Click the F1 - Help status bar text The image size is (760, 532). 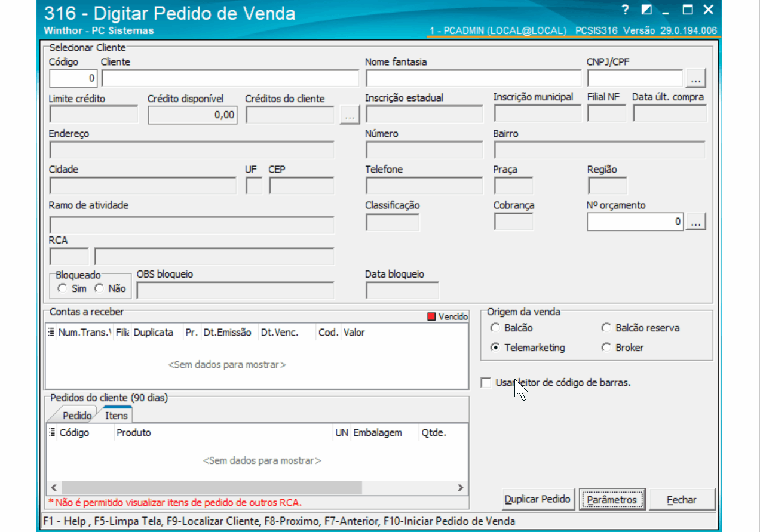pos(65,521)
